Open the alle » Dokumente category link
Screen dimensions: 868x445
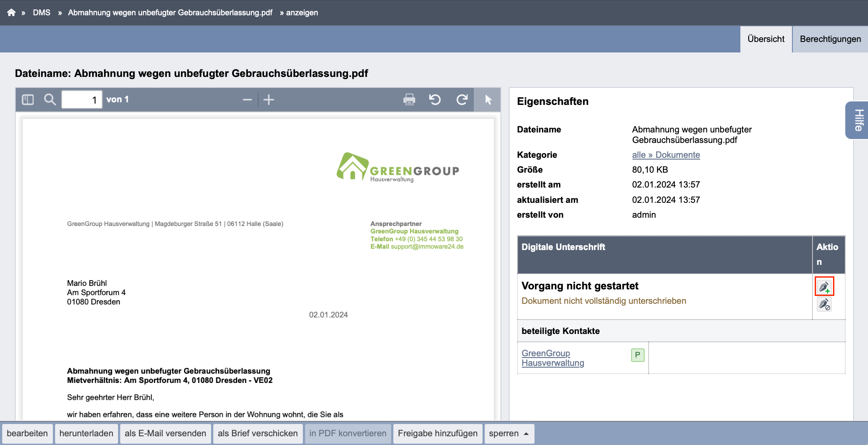tap(666, 155)
